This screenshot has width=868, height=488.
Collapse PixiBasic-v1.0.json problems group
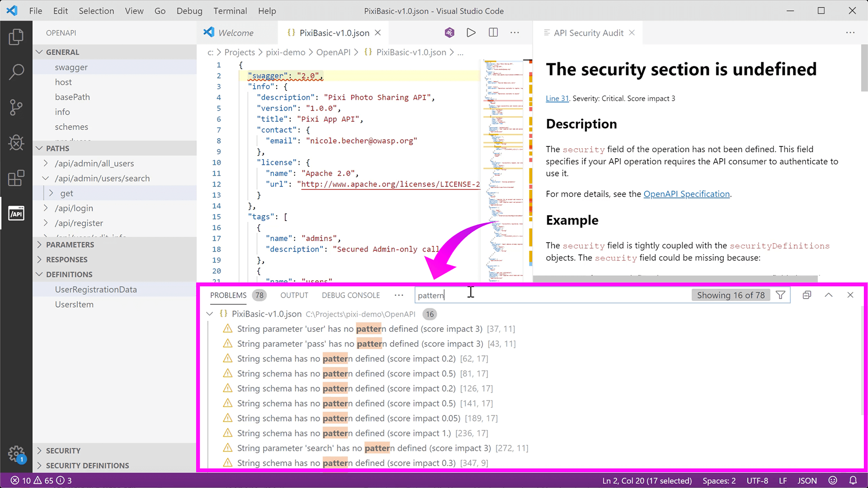click(x=210, y=314)
